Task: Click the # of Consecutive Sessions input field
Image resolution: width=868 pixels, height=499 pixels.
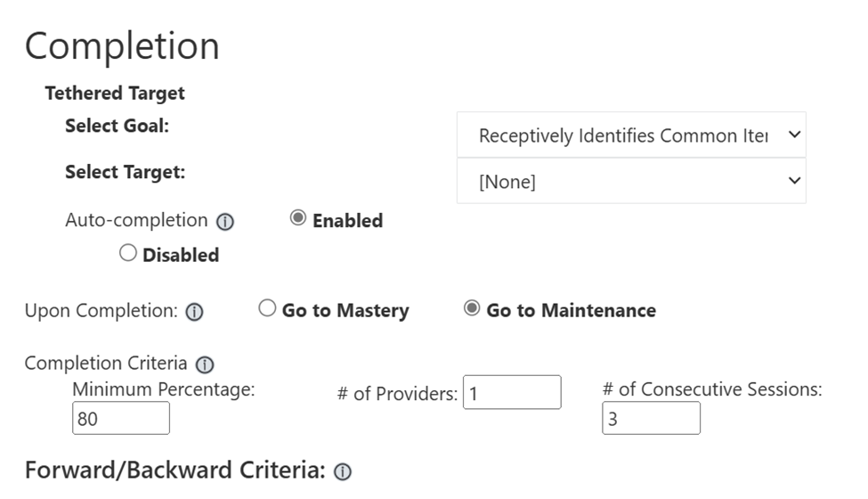Action: click(651, 418)
